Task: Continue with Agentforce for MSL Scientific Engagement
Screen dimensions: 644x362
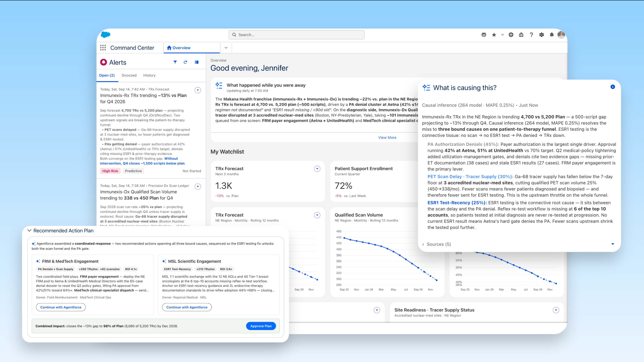Action: [x=187, y=307]
